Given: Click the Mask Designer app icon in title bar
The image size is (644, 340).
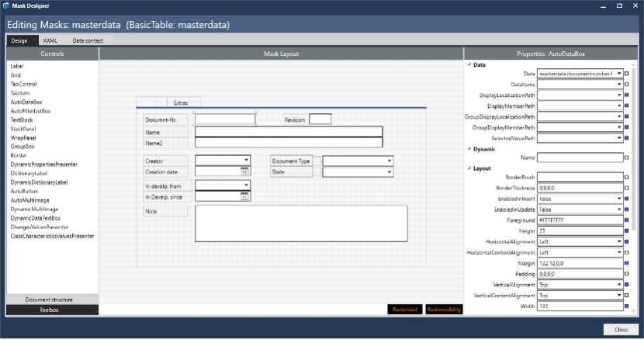Looking at the screenshot, I should pyautogui.click(x=5, y=5).
